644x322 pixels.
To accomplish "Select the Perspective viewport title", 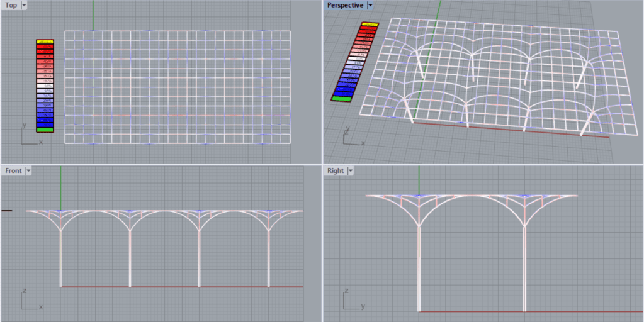I will pyautogui.click(x=345, y=5).
